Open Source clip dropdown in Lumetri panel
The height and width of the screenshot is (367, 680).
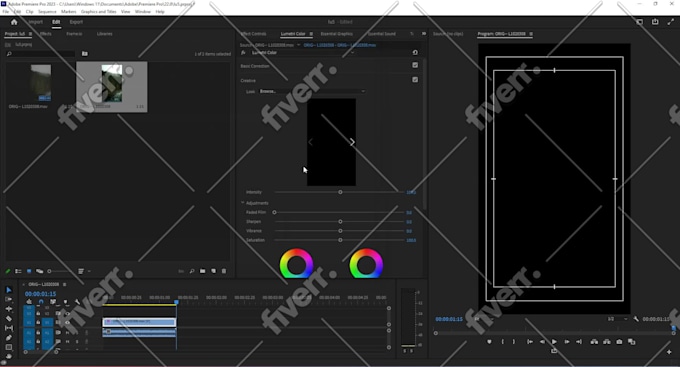point(298,45)
